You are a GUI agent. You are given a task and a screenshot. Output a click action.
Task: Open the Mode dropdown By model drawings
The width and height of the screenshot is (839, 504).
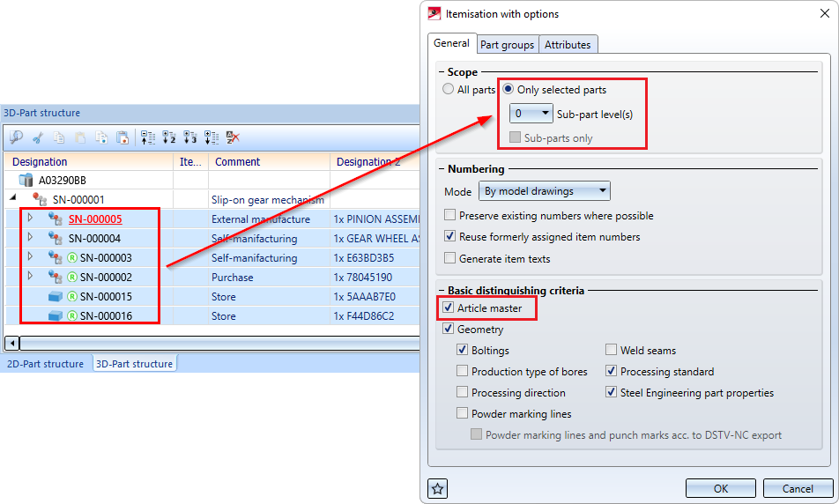[x=544, y=191]
